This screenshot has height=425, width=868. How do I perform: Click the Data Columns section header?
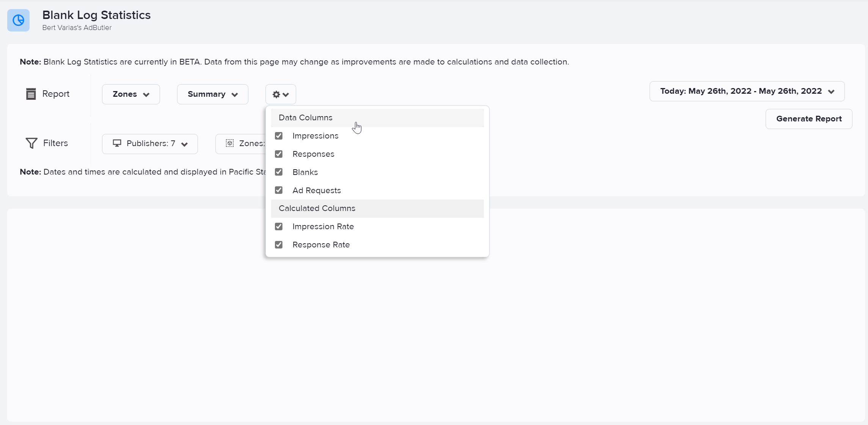pos(306,118)
